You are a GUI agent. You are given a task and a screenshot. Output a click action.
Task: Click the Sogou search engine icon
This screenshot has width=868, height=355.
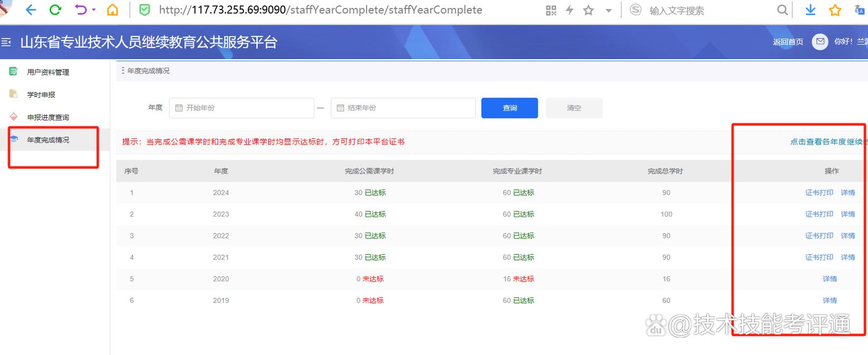pos(636,10)
